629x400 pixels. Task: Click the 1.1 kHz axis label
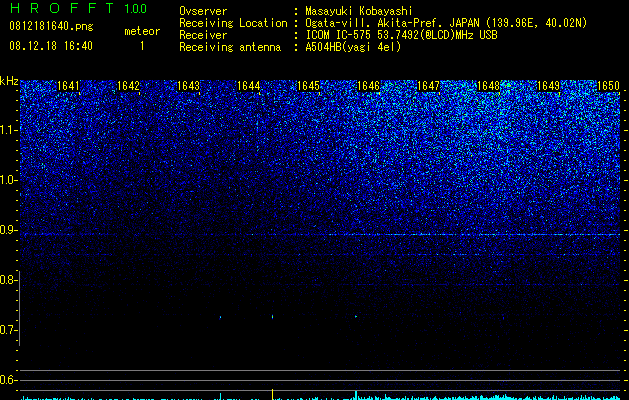[9, 130]
